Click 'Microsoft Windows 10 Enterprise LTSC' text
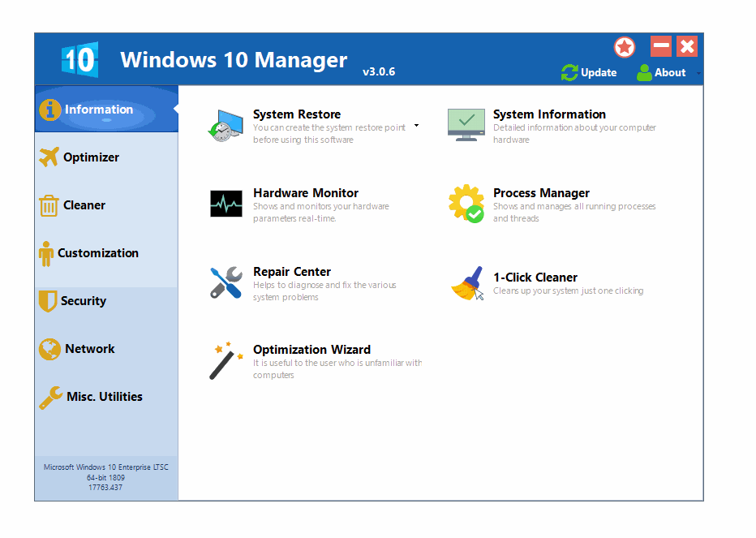Image resolution: width=756 pixels, height=538 pixels. (106, 467)
